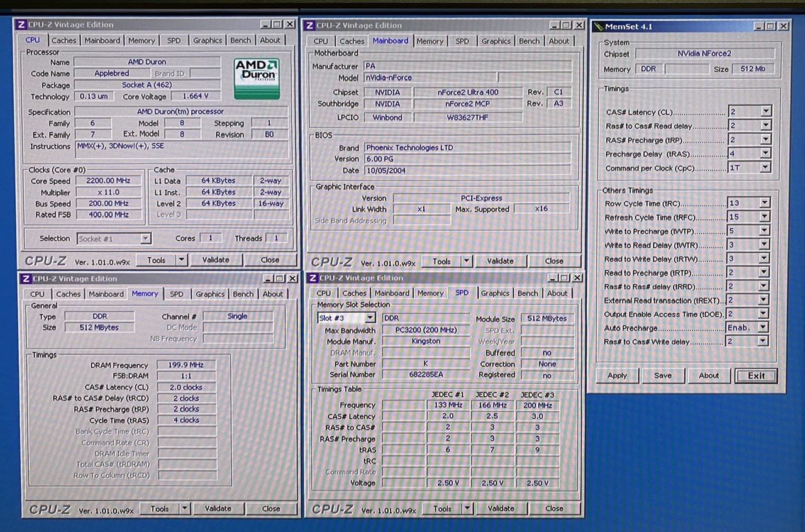Open the Socket #1 selection dropdown

(145, 238)
